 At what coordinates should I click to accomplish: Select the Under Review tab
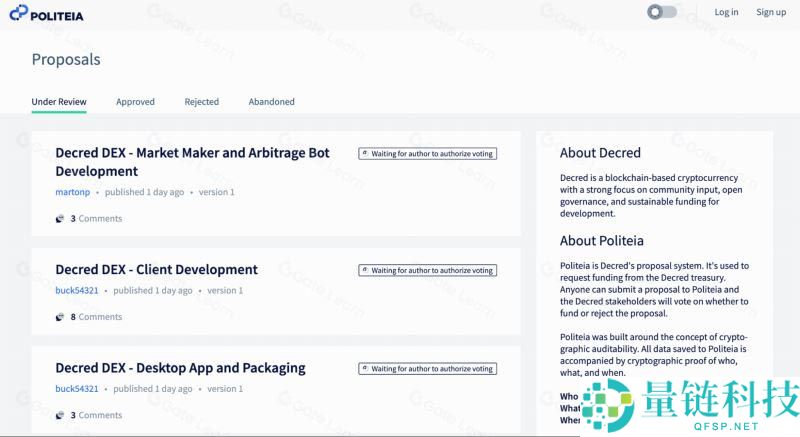point(59,102)
